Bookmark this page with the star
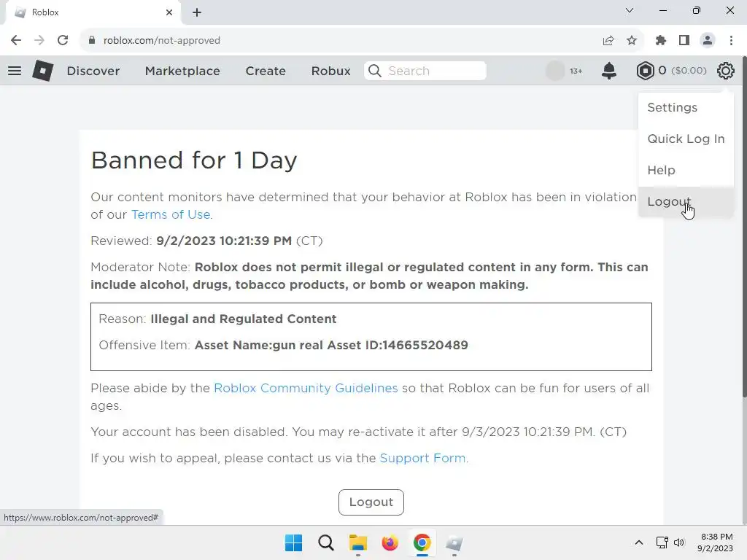 pos(632,41)
